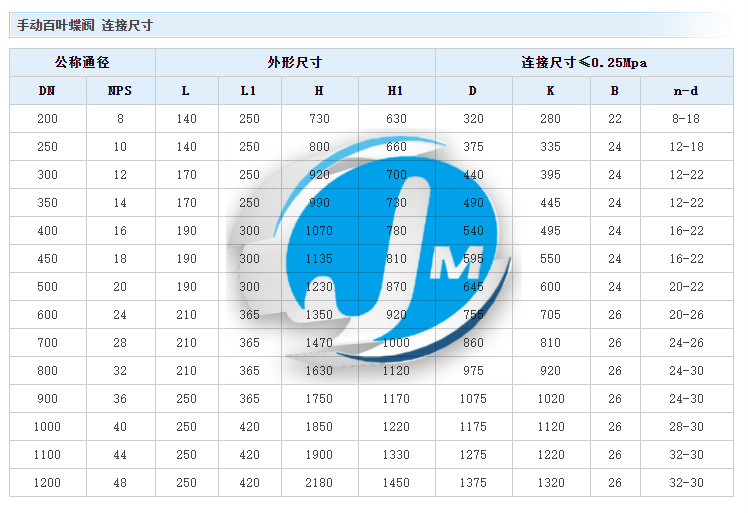Select DN value '600'

tap(47, 315)
